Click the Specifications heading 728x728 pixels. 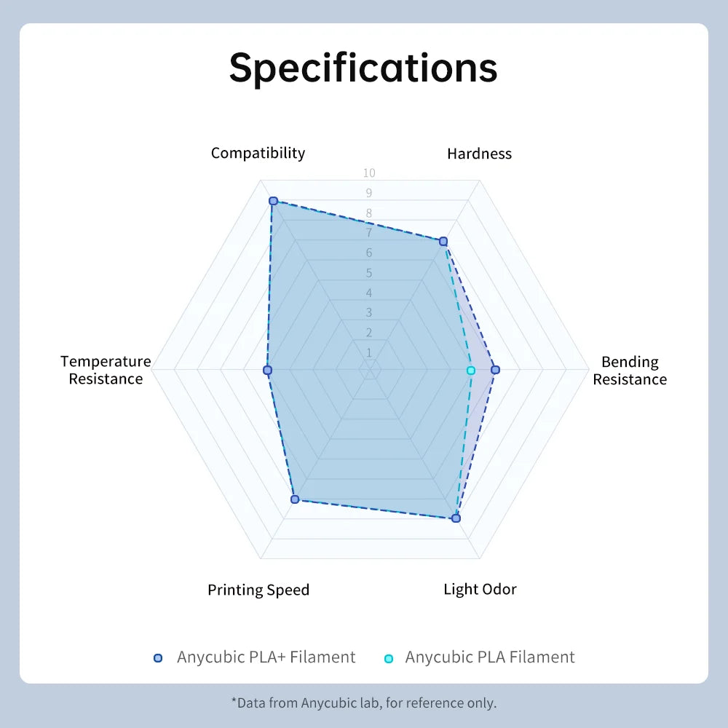coord(363,67)
